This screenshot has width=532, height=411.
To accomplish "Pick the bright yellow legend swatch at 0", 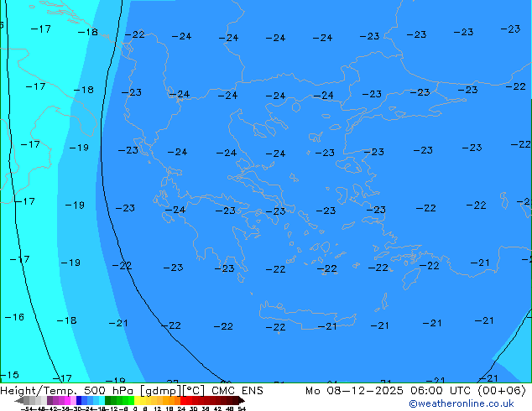I will pyautogui.click(x=137, y=400).
